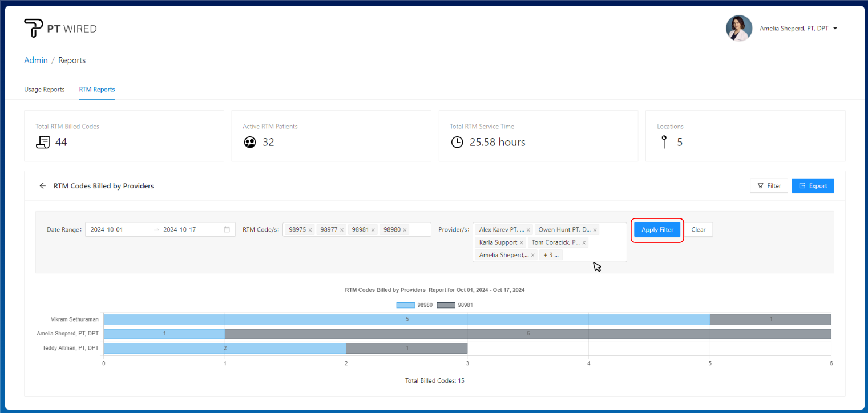This screenshot has height=413, width=868.
Task: Select the RTM Reports tab
Action: (96, 90)
